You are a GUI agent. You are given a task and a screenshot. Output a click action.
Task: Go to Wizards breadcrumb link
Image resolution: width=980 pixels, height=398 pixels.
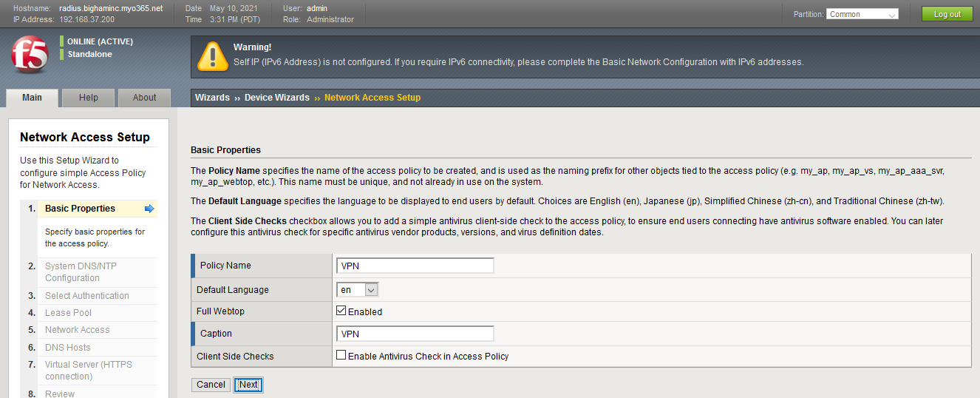(x=212, y=98)
